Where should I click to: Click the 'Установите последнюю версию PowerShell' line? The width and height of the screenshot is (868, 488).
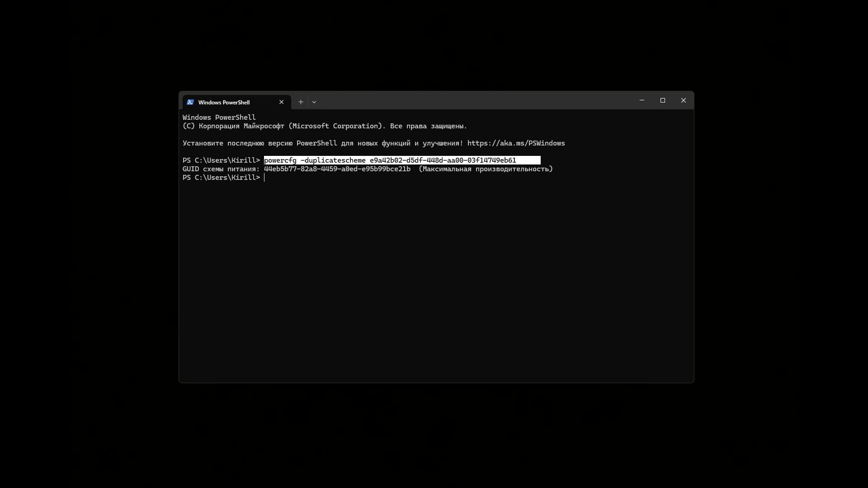point(374,143)
